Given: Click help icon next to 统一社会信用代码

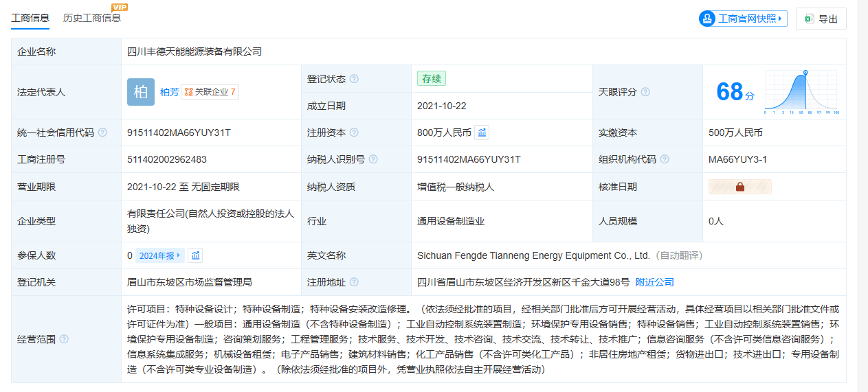Looking at the screenshot, I should pos(102,132).
